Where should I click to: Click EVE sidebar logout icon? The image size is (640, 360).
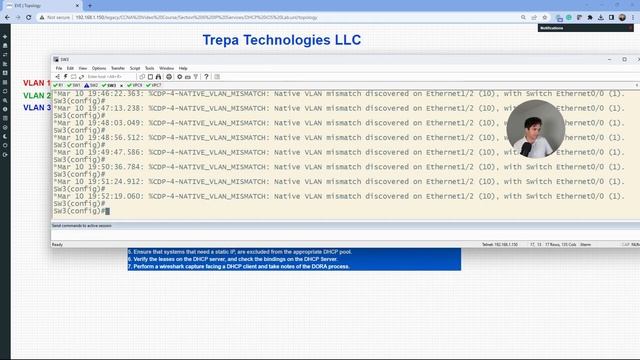[x=5, y=155]
